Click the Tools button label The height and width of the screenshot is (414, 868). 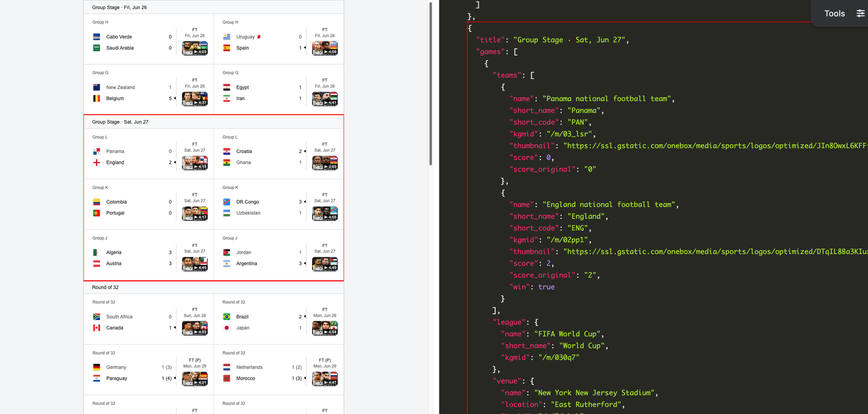tap(834, 13)
